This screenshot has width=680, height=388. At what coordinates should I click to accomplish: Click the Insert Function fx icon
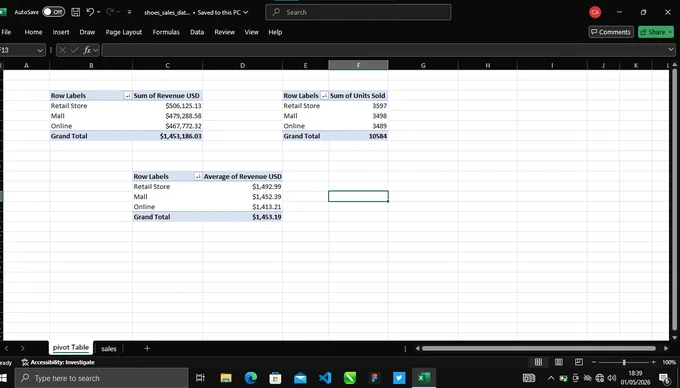coord(87,50)
